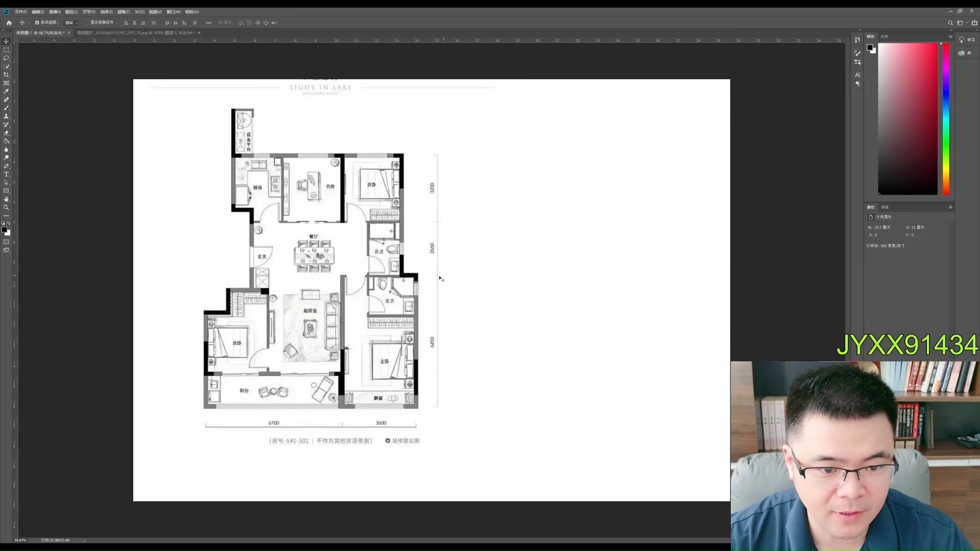The height and width of the screenshot is (551, 980).
Task: Open the workspace switcher dropdown at top right
Action: coord(961,23)
